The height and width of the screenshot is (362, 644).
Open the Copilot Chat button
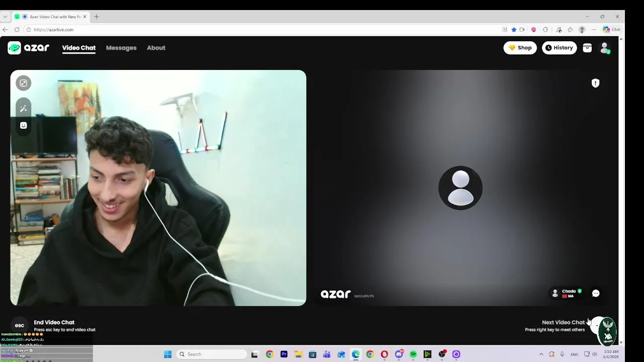(611, 30)
